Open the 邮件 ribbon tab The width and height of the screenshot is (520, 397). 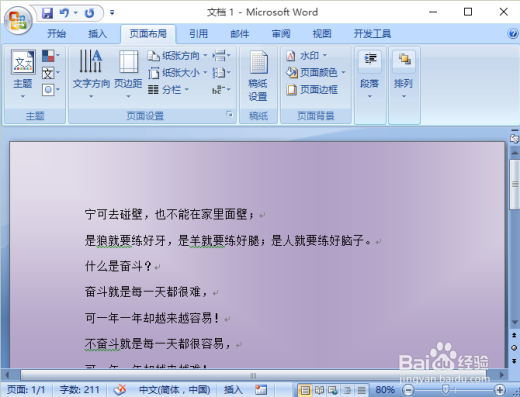240,34
